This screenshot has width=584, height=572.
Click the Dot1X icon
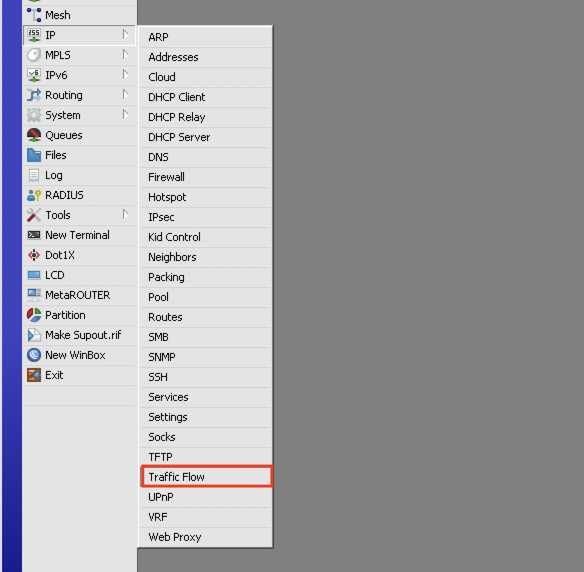pos(34,255)
